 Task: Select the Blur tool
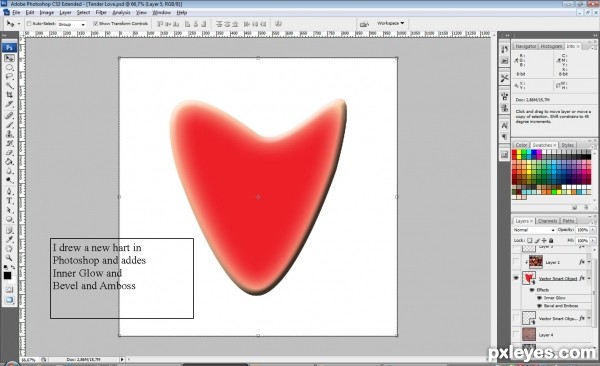tap(9, 171)
